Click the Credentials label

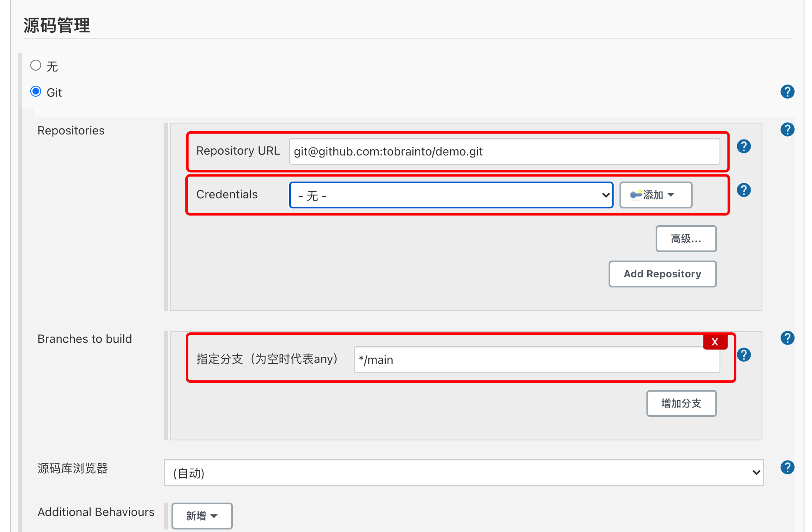[227, 194]
